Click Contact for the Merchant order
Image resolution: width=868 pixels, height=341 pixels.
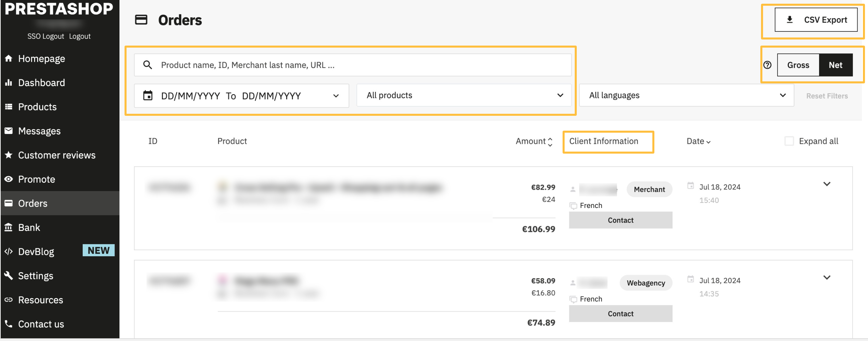621,220
